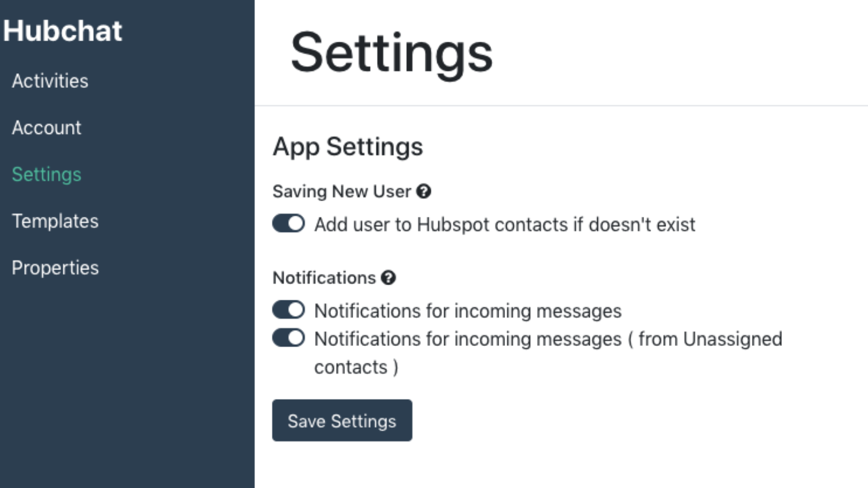
Task: Open the Activities section
Action: (x=50, y=81)
